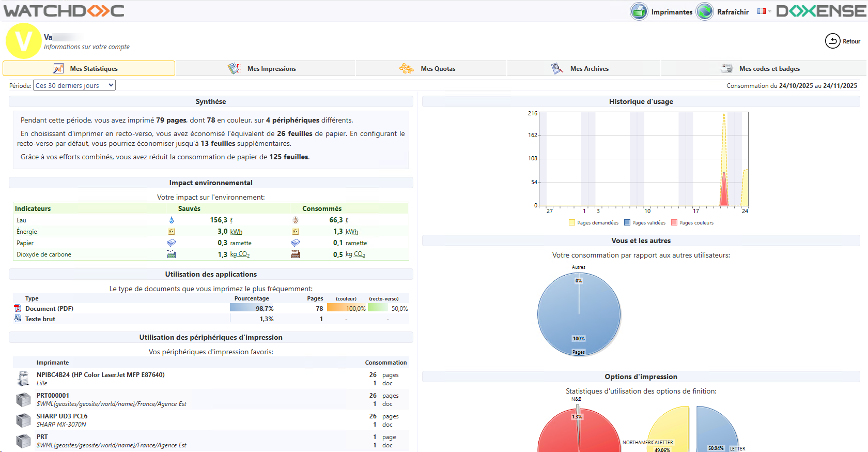Image resolution: width=868 pixels, height=452 pixels.
Task: Open the Période dropdown
Action: click(74, 85)
